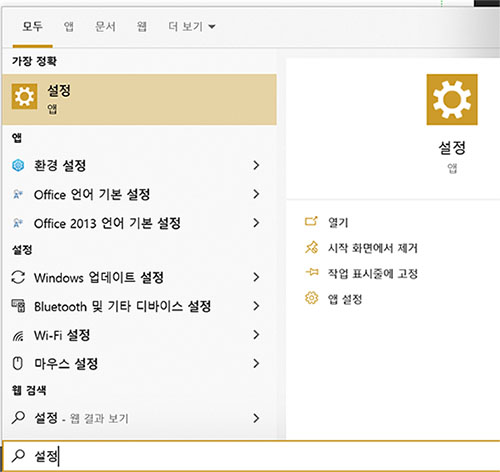Switch to the 문서 tab

pyautogui.click(x=105, y=26)
